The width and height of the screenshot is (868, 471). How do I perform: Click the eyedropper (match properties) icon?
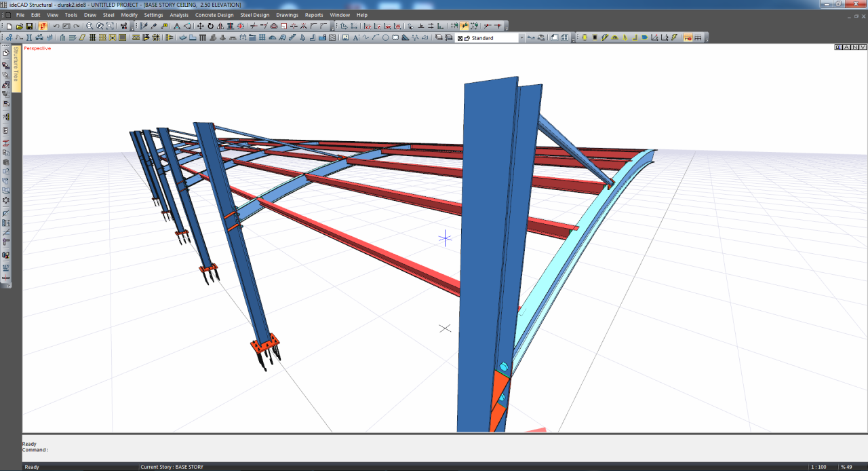tap(154, 26)
